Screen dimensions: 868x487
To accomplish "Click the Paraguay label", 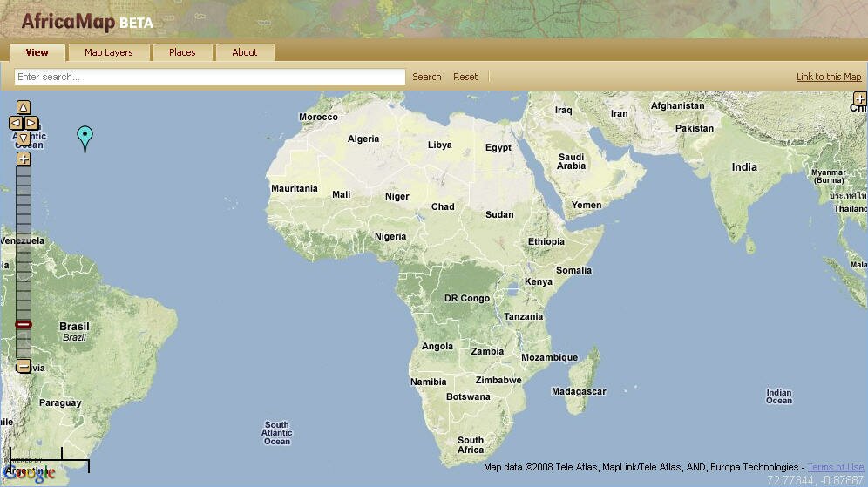I will point(60,403).
